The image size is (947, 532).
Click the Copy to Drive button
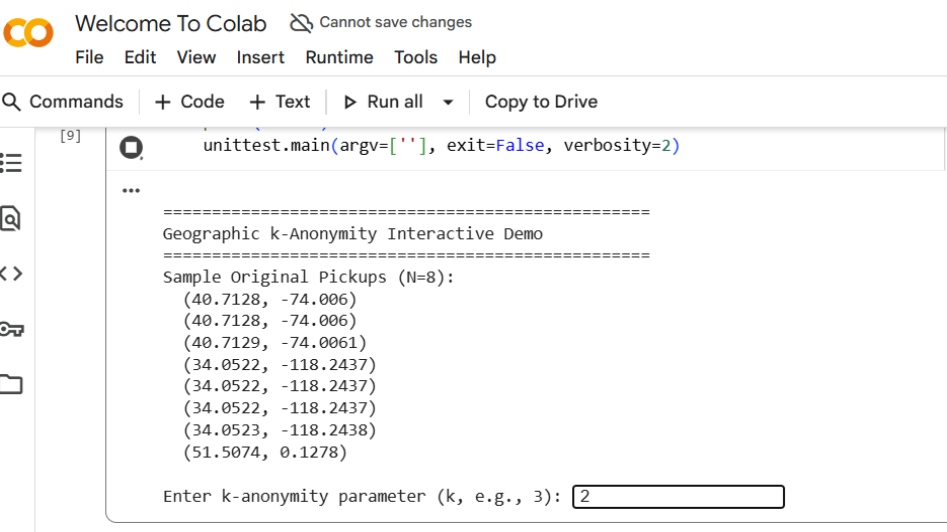point(541,102)
